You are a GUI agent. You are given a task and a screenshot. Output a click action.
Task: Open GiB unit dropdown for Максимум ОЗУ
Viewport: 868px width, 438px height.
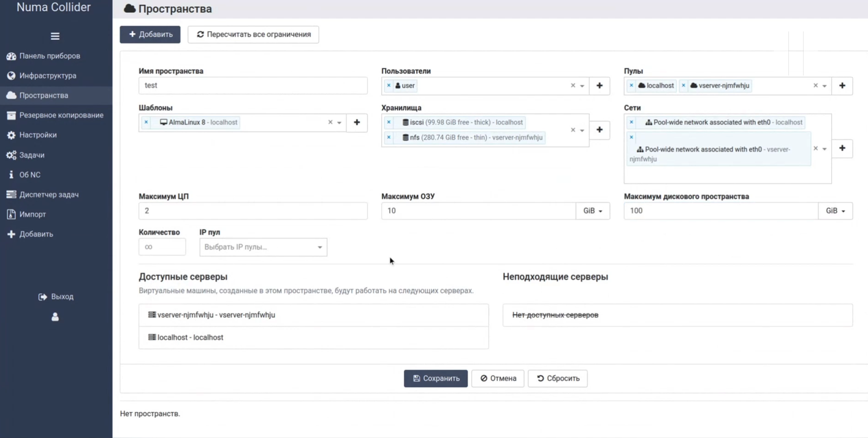click(x=592, y=211)
